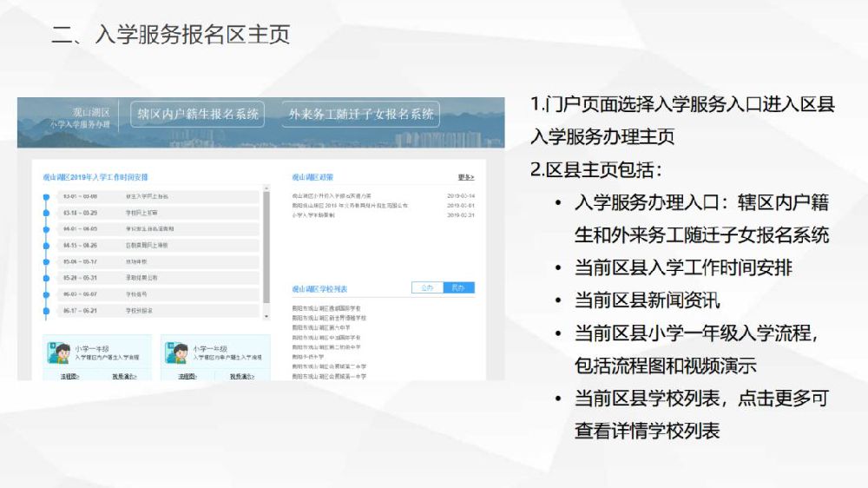Open 视频演示> link on left enrollment card
The image size is (868, 488).
[x=124, y=377]
